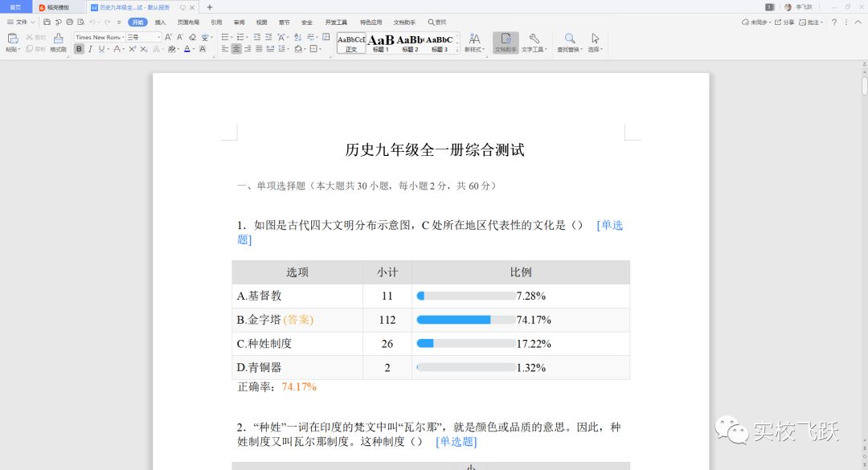Viewport: 868px width, 470px height.
Task: Click the Undo icon
Action: point(91,22)
